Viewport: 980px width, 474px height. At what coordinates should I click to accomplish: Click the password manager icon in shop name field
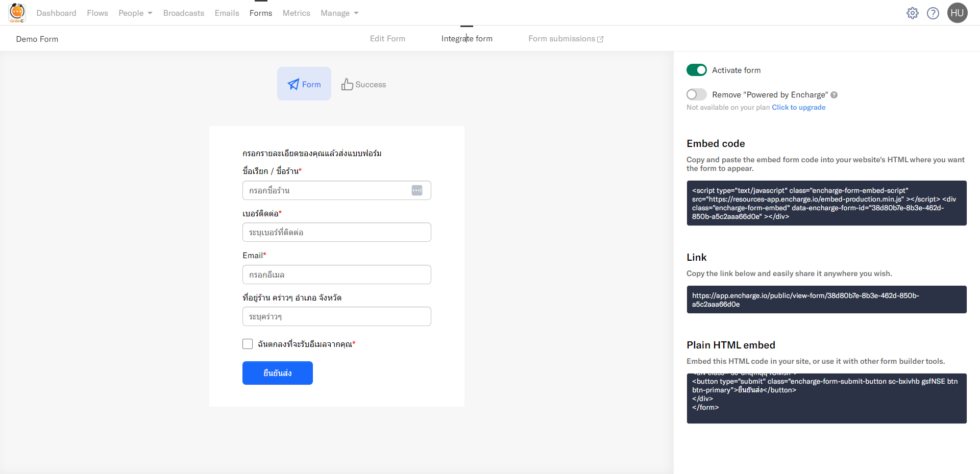pos(417,190)
